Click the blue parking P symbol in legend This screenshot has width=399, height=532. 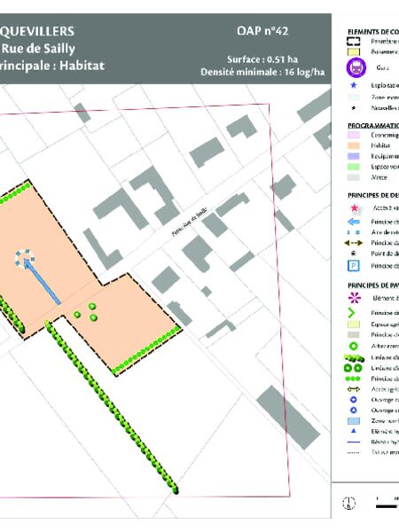354,266
